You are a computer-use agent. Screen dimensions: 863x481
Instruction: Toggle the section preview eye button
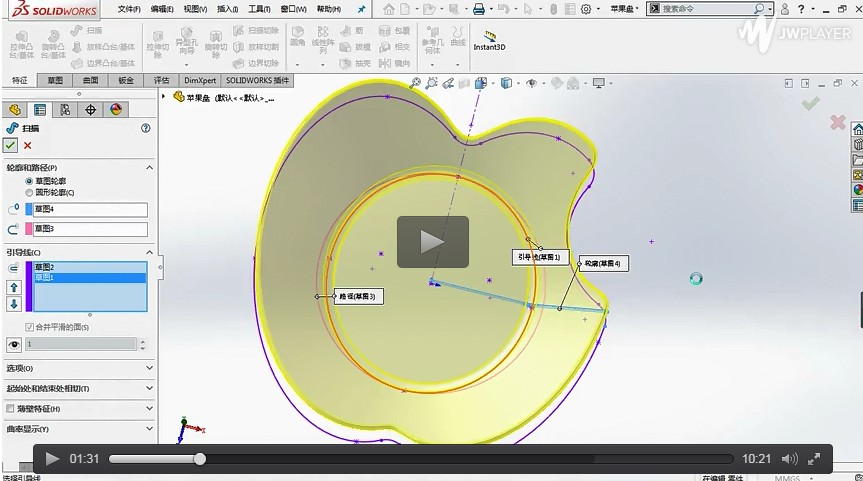pos(14,344)
